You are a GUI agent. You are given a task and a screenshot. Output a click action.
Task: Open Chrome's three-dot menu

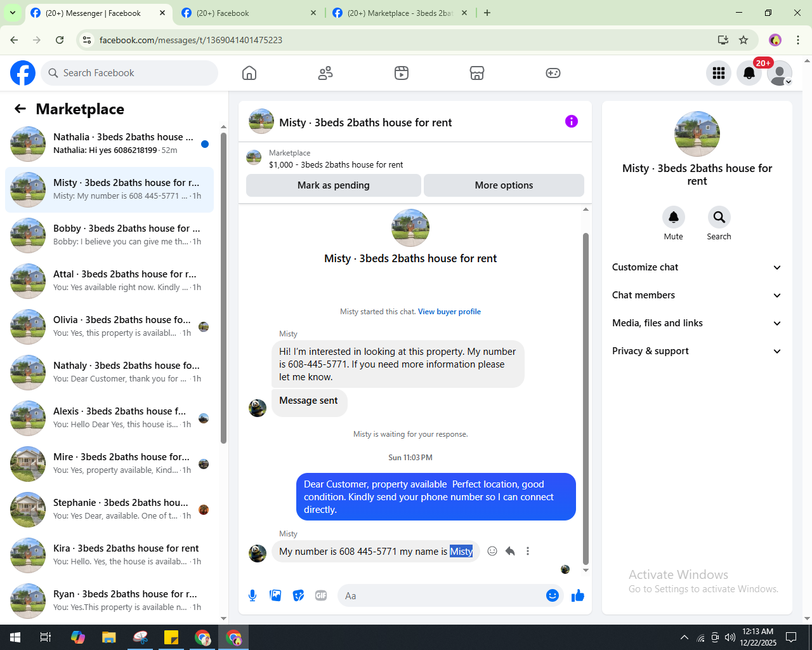coord(798,40)
